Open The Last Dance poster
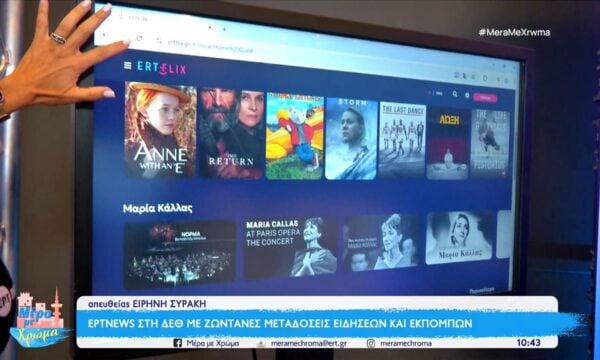The width and height of the screenshot is (600, 360). click(403, 140)
